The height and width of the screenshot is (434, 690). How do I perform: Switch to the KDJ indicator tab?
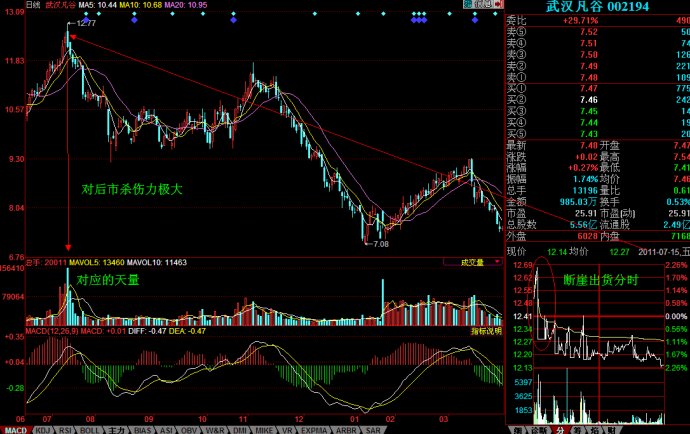coord(42,430)
